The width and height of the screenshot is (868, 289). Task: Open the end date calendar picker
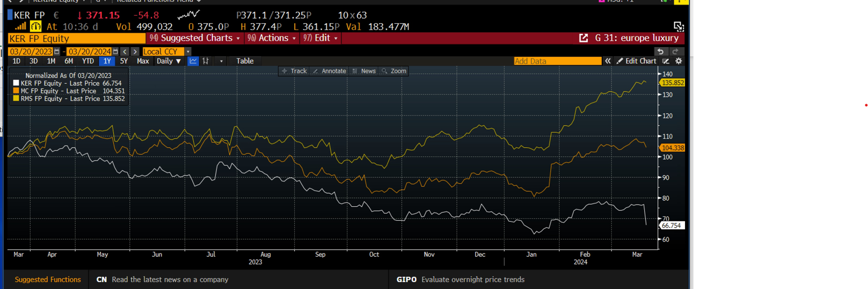(x=115, y=52)
